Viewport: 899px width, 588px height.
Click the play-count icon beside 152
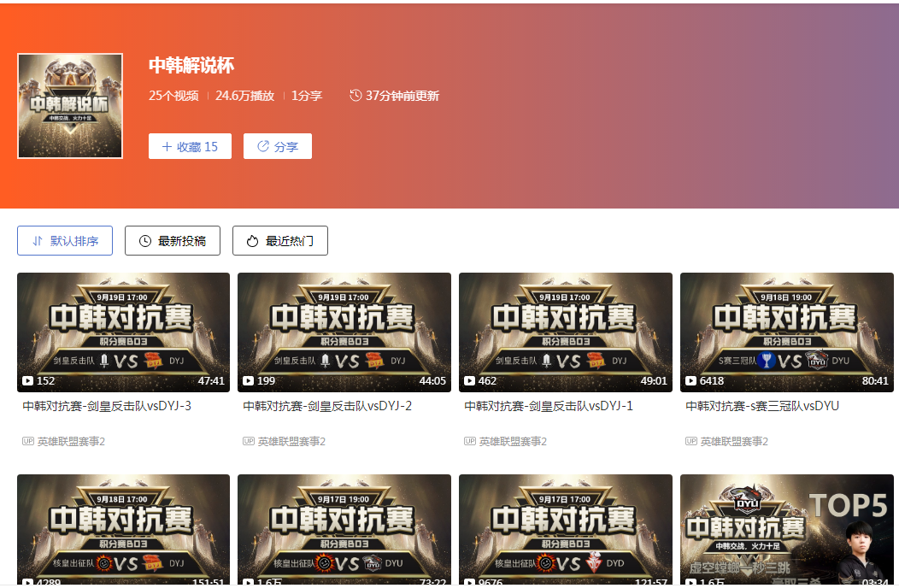tap(27, 381)
